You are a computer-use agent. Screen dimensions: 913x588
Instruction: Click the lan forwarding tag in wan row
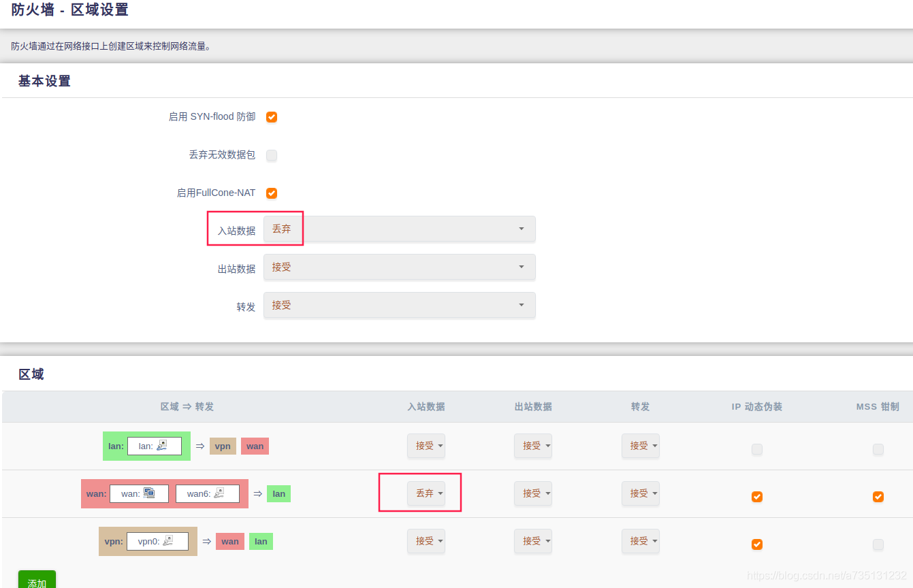pos(278,494)
